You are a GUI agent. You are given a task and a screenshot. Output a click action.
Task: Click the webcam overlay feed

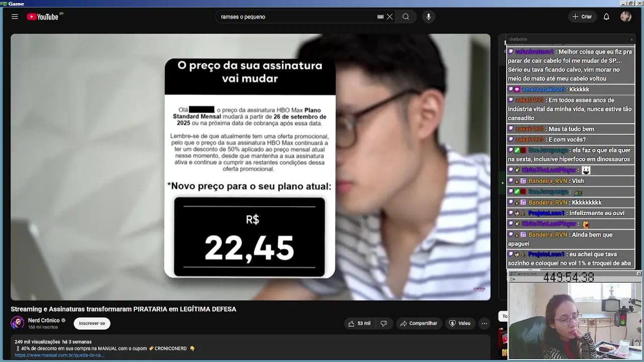coord(575,321)
